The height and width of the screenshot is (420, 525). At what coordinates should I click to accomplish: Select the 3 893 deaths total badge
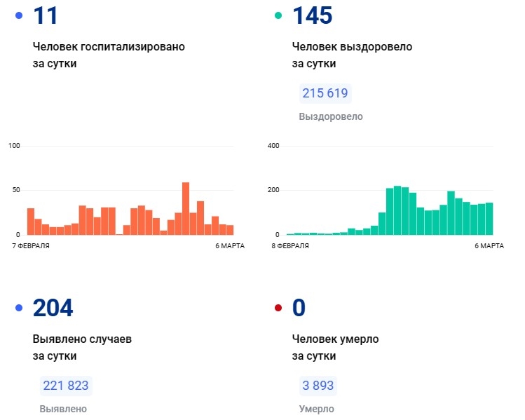pos(317,386)
